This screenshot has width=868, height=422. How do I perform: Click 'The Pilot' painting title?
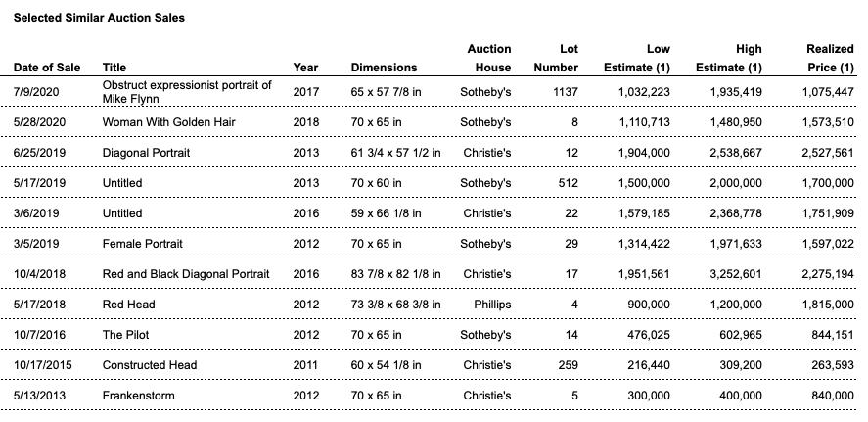(x=127, y=335)
